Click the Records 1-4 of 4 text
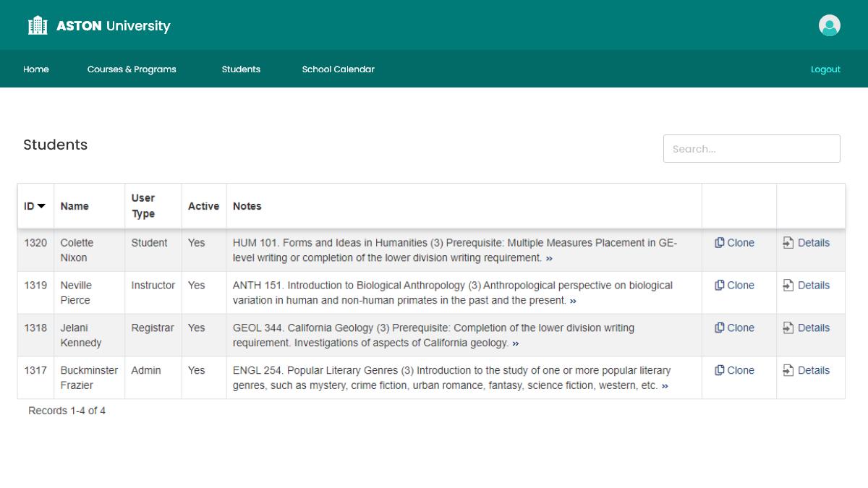This screenshot has width=868, height=488. pyautogui.click(x=67, y=411)
